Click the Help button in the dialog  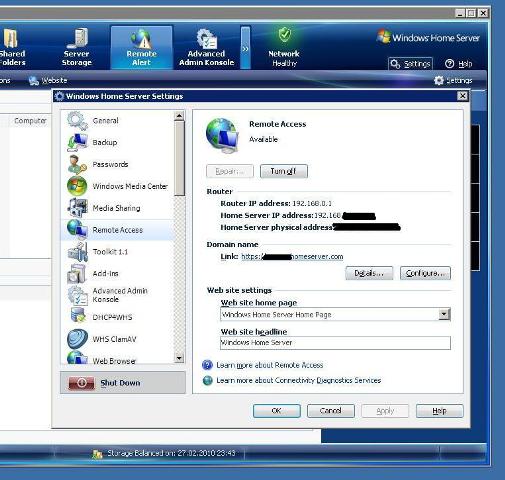[440, 411]
